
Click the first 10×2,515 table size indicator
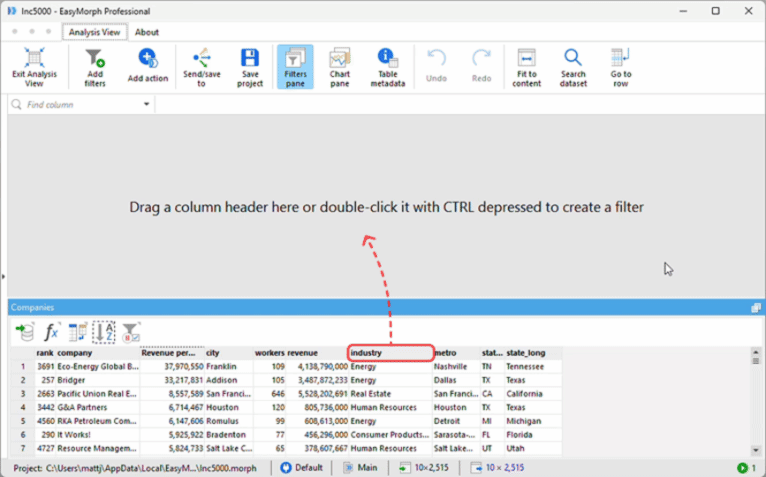coord(424,468)
